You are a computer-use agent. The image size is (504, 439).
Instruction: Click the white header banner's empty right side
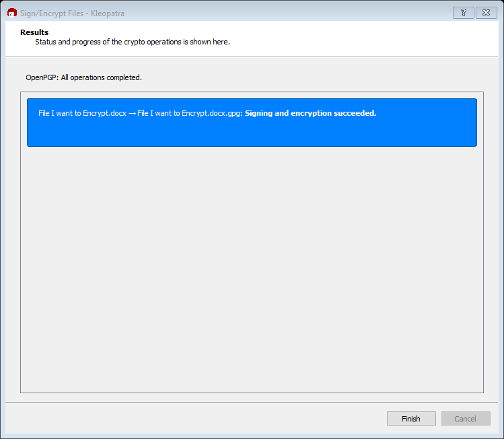[x=404, y=39]
